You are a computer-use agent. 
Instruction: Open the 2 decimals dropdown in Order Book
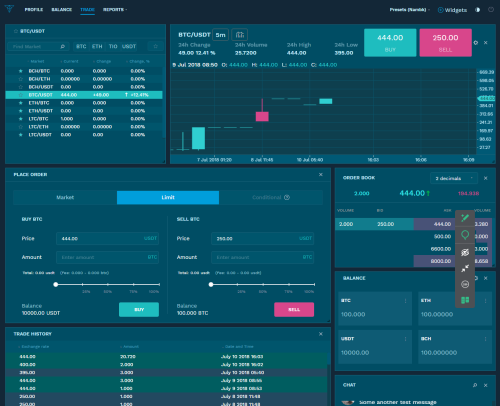[x=454, y=178]
